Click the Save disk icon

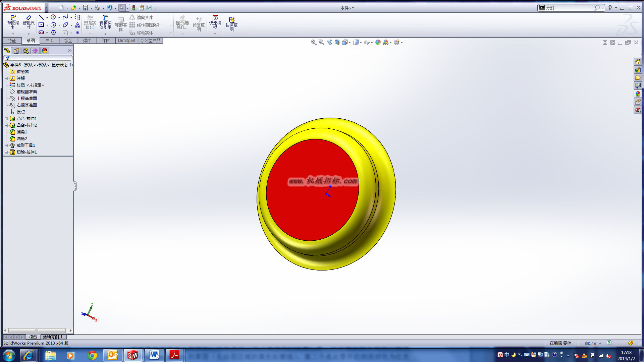86,8
